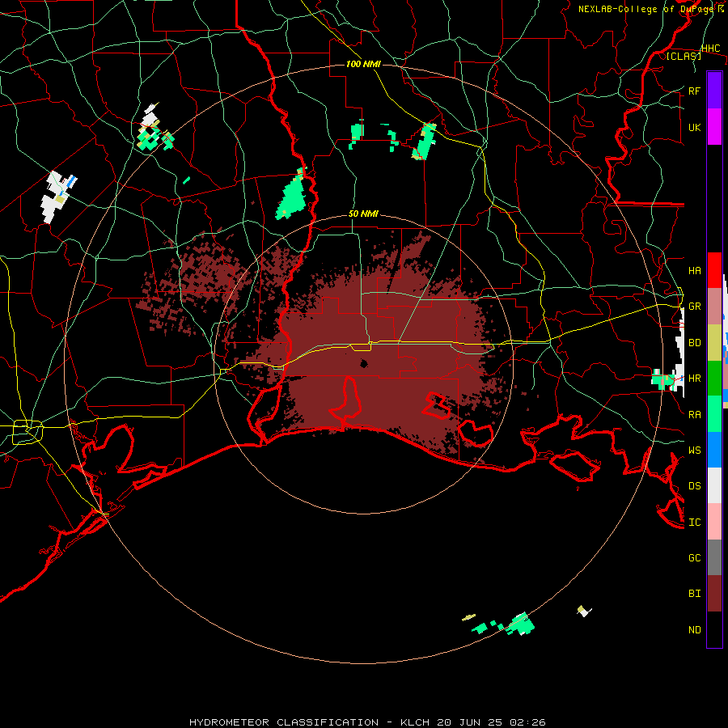Click the black radar site dot
Image resolution: width=728 pixels, height=728 pixels.
pos(364,363)
